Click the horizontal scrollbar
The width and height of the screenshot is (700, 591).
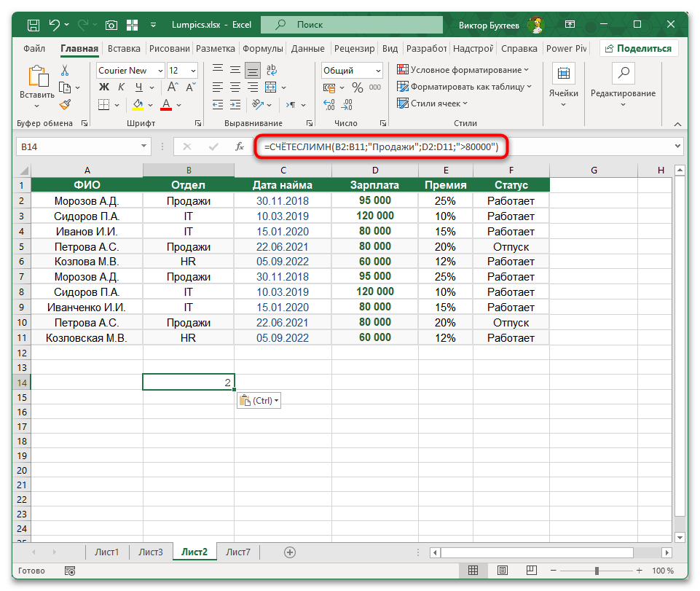(x=537, y=552)
